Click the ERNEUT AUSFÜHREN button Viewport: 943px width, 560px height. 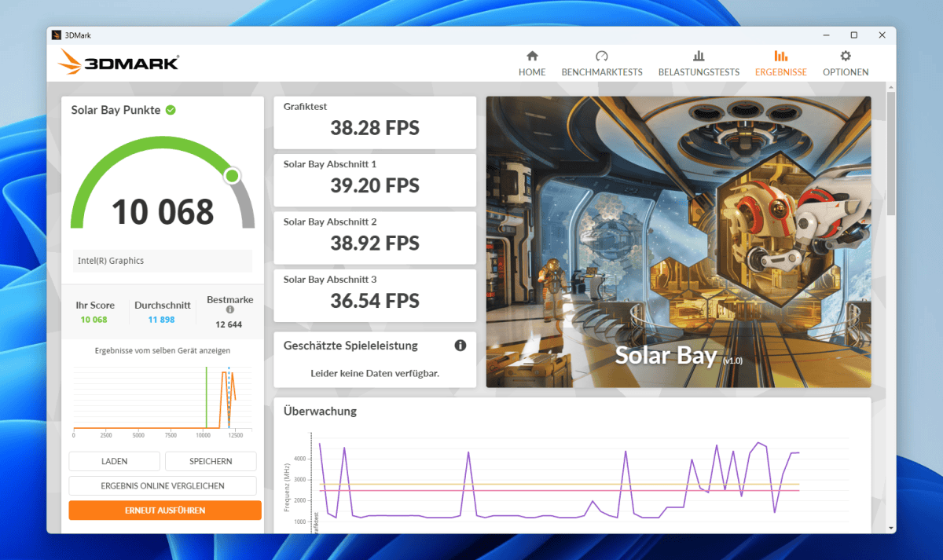165,511
